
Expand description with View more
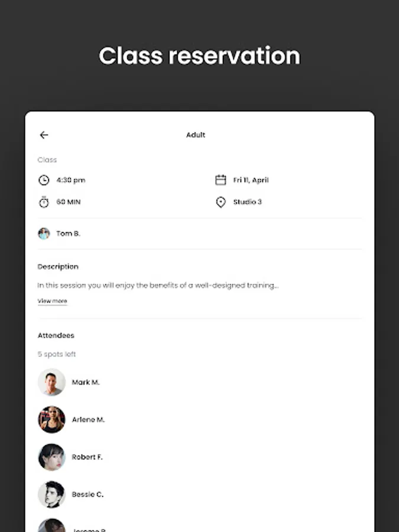click(x=52, y=301)
